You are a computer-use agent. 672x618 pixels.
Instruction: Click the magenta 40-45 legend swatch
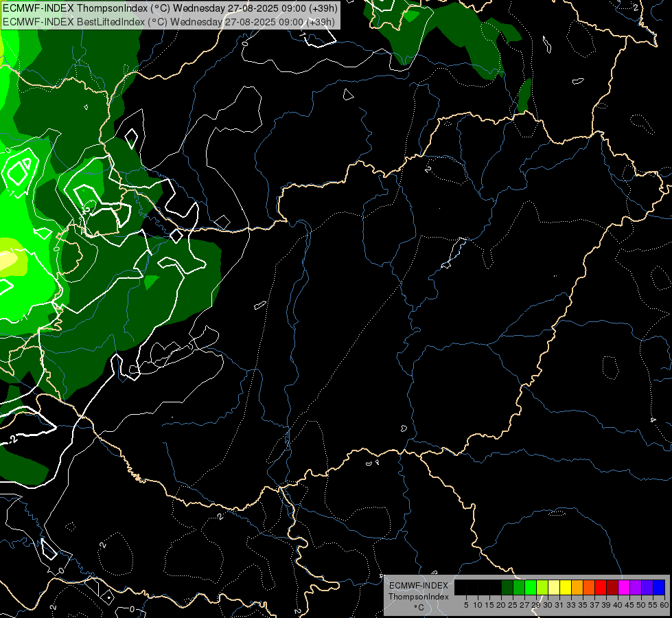pos(624,587)
